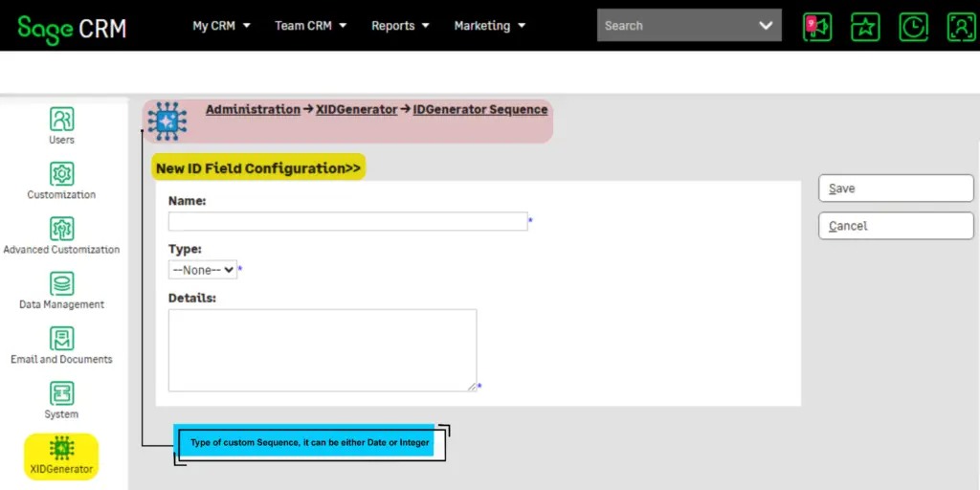Open the user profile icon
This screenshot has width=980, height=490.
click(960, 27)
